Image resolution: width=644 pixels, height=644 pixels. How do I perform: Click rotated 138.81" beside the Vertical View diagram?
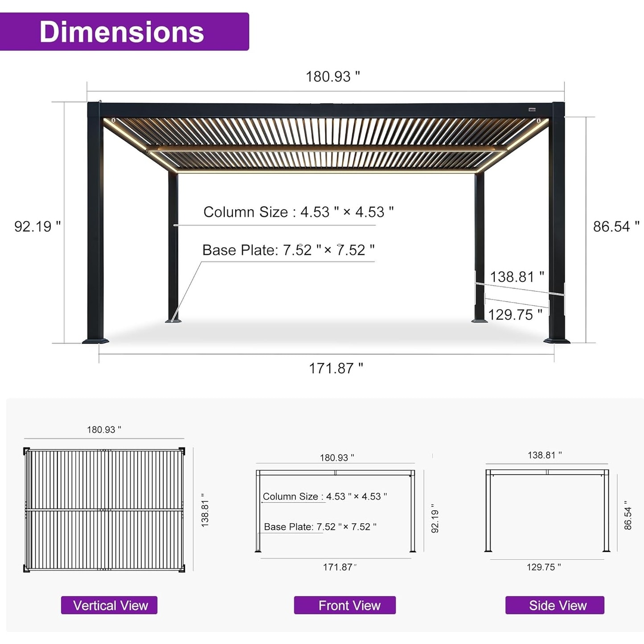tap(205, 510)
